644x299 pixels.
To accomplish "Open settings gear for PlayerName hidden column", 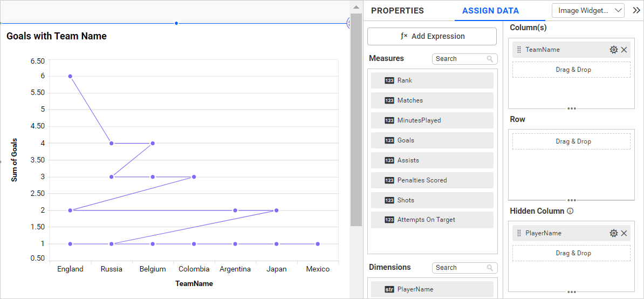I will pos(613,233).
